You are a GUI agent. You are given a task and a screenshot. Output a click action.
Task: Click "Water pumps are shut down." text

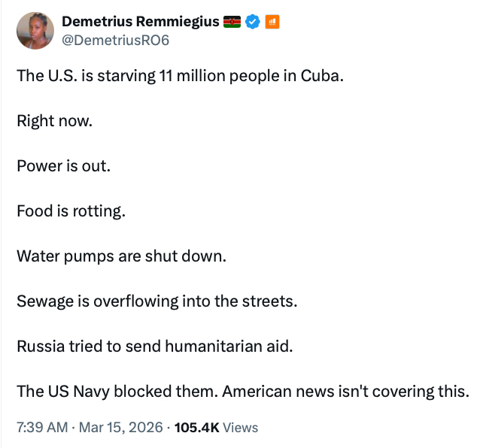[121, 256]
